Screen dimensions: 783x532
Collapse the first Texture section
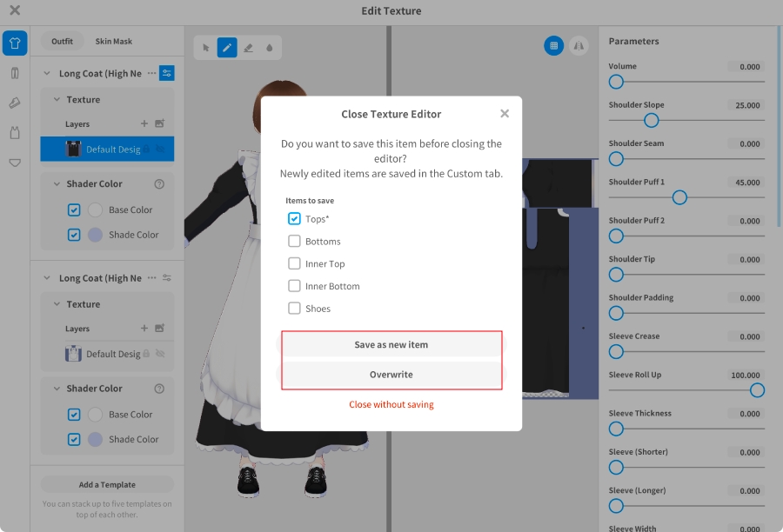57,100
